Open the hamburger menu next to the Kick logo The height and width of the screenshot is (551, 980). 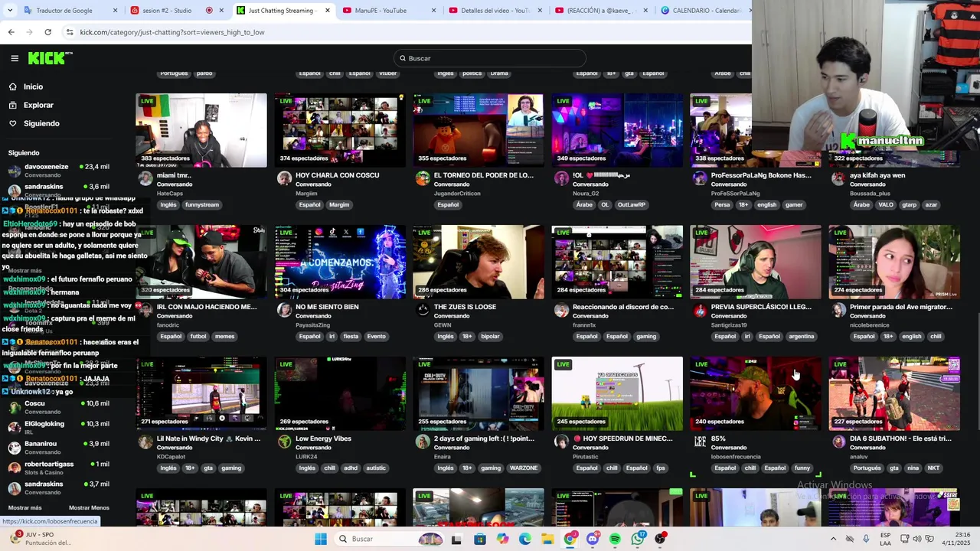15,58
